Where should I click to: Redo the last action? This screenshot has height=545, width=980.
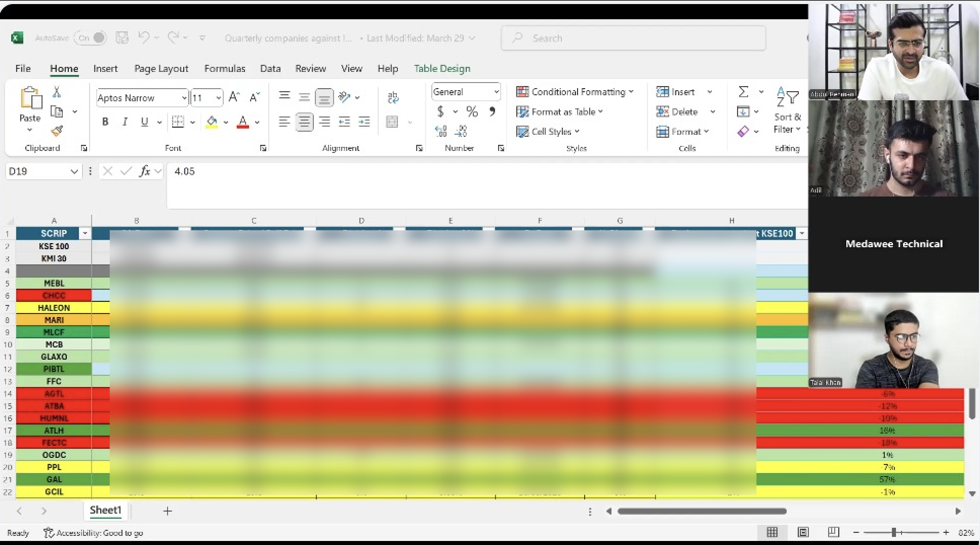pyautogui.click(x=174, y=37)
